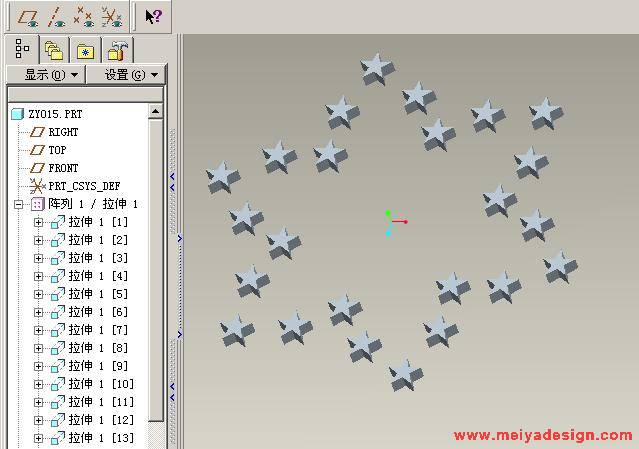Screen dimensions: 639x449
Task: Select ZY015.PRT root node
Action: click(x=55, y=114)
